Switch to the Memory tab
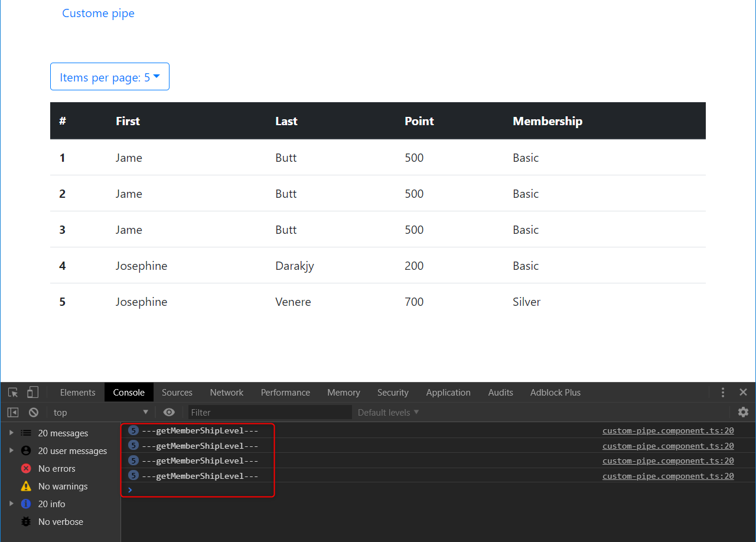756x542 pixels. pyautogui.click(x=344, y=393)
